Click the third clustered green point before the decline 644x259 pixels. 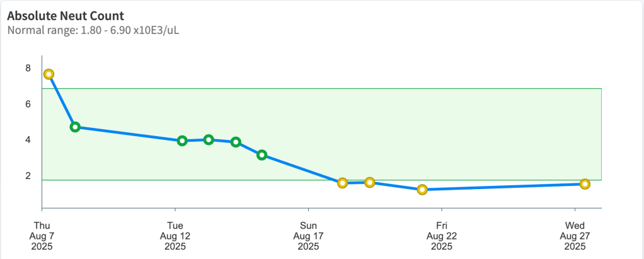(236, 142)
